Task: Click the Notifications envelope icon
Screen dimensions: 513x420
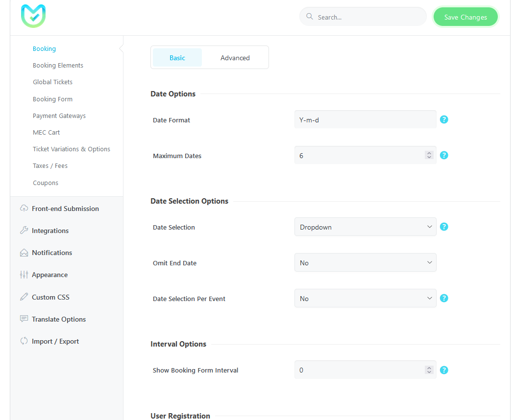Action: click(24, 253)
